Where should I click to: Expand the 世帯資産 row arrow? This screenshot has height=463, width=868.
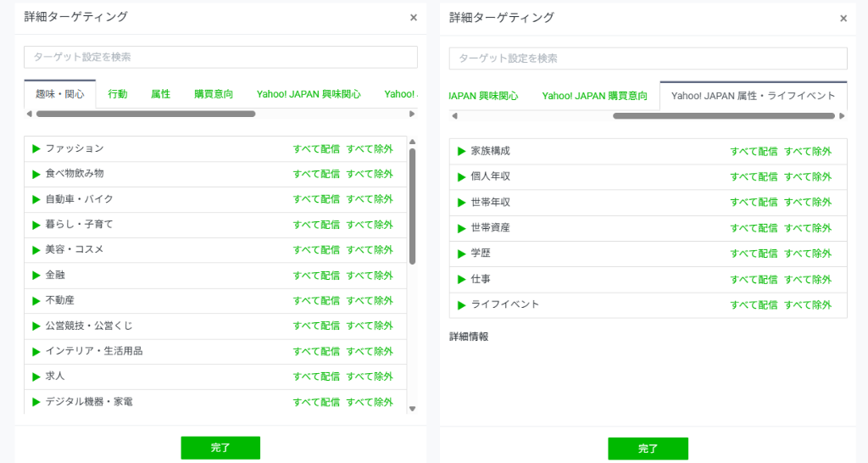tap(462, 228)
